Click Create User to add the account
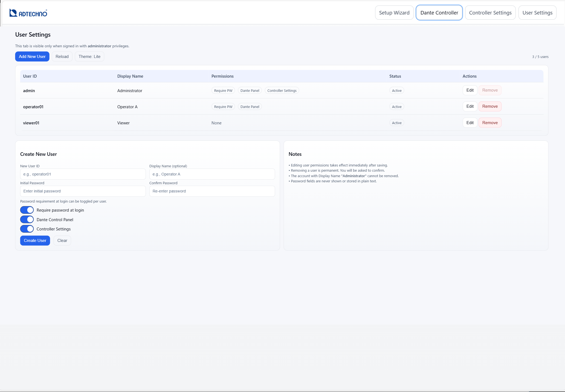Viewport: 565px width, 392px height. (35, 241)
